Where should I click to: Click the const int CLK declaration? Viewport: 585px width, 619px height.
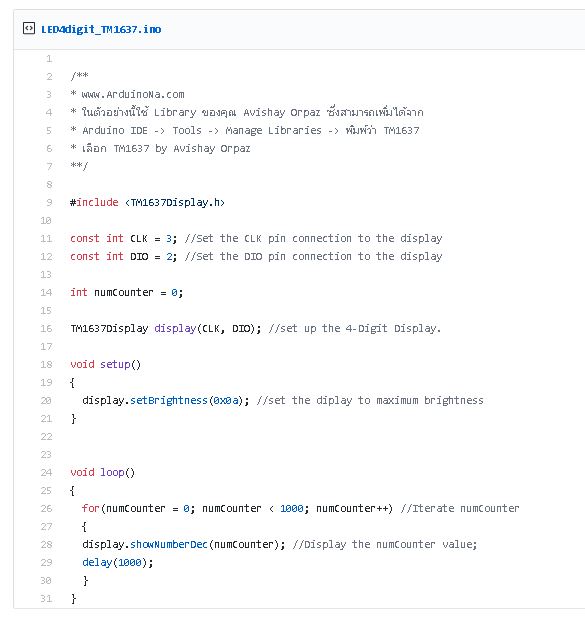[x=124, y=239]
